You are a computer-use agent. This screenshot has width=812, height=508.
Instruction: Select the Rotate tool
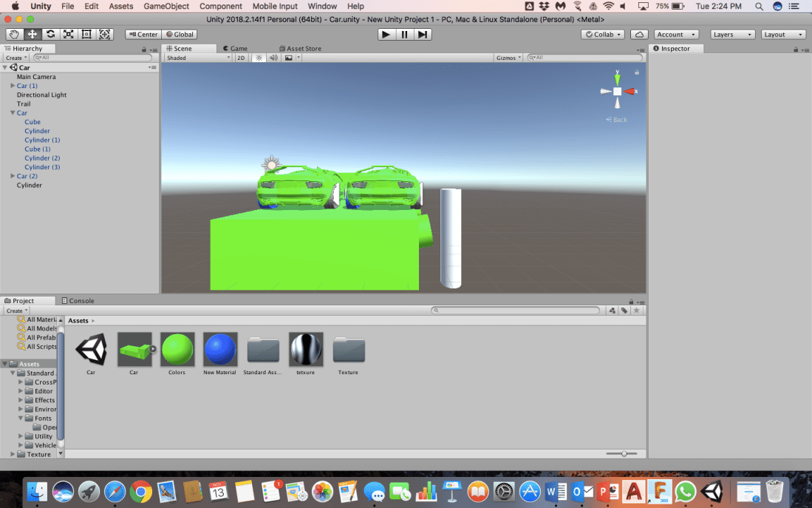pos(50,34)
